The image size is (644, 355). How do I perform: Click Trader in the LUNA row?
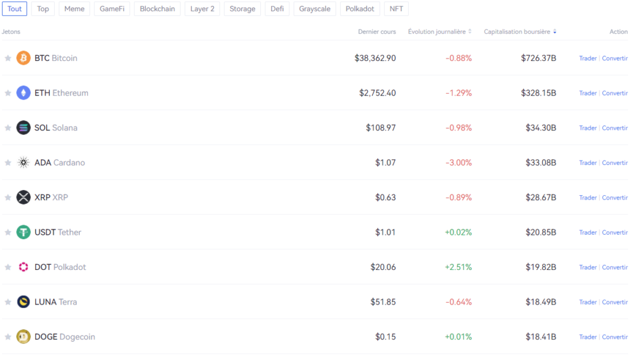[x=588, y=302]
